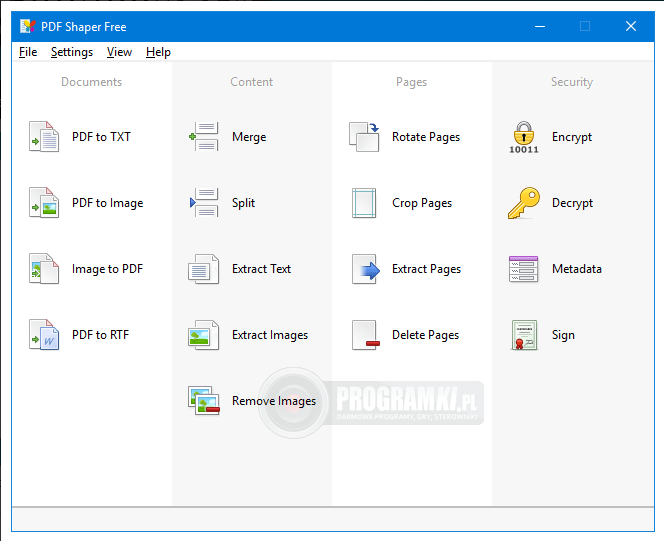Screen dimensions: 664x541
Task: Choose the PDF to TXT label
Action: pyautogui.click(x=101, y=137)
